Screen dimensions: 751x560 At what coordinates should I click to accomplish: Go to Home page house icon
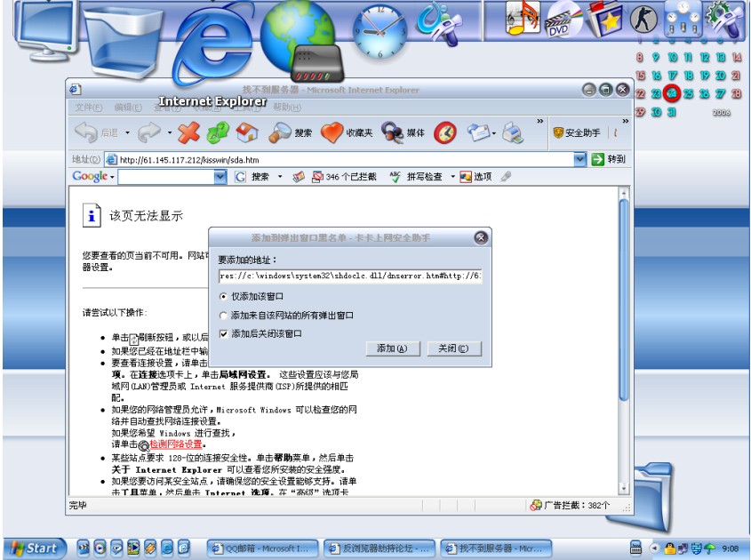coord(247,132)
